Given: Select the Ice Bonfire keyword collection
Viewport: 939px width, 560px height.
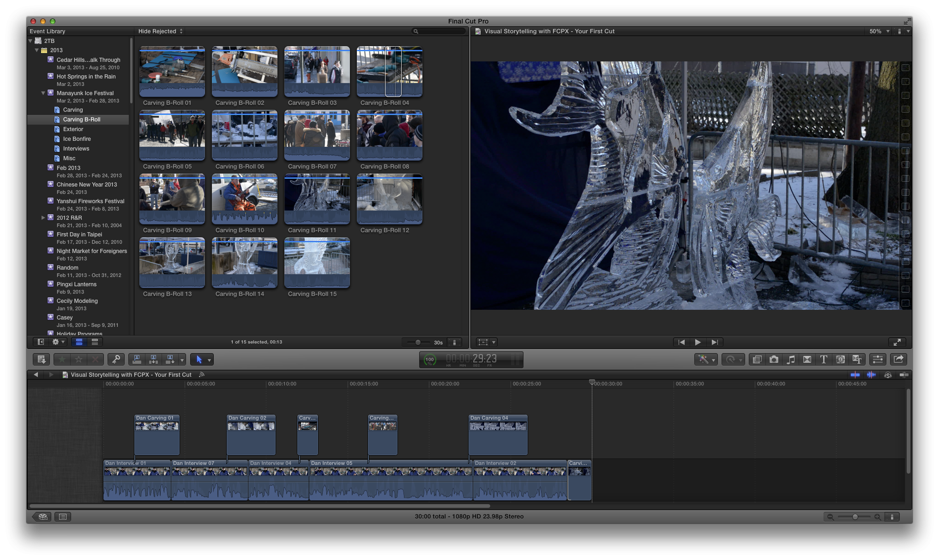Looking at the screenshot, I should click(77, 139).
